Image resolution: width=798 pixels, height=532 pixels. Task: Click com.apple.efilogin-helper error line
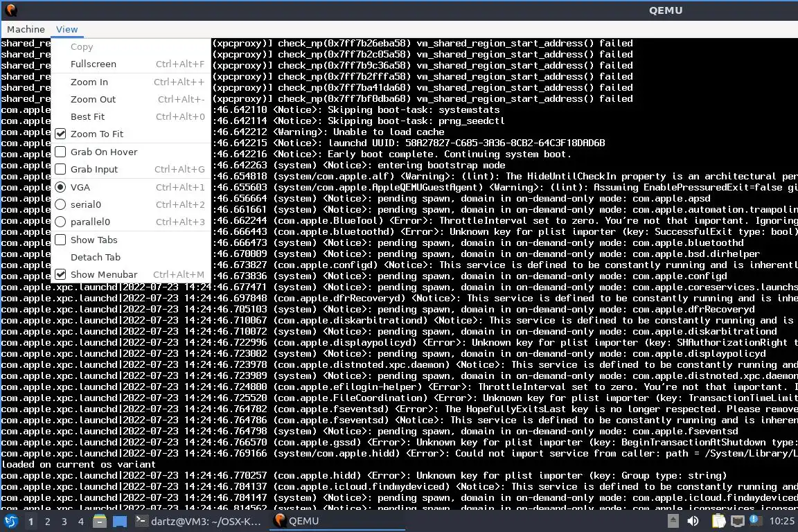399,387
